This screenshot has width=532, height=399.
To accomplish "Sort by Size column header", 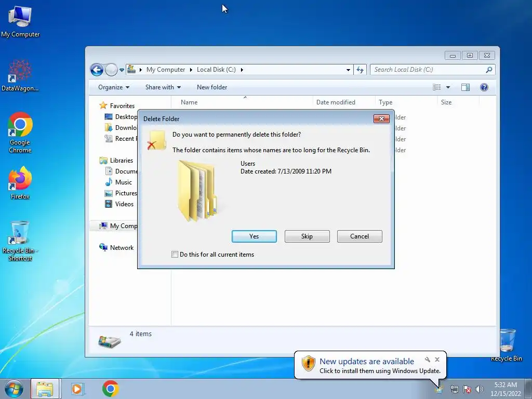I will (x=446, y=102).
